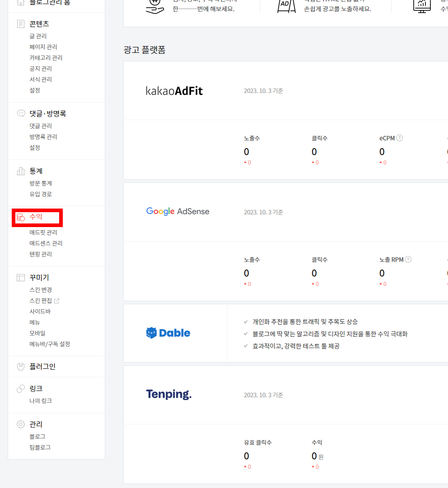Click the 꾸미기 layout icon
The image size is (448, 488).
[x=20, y=277]
